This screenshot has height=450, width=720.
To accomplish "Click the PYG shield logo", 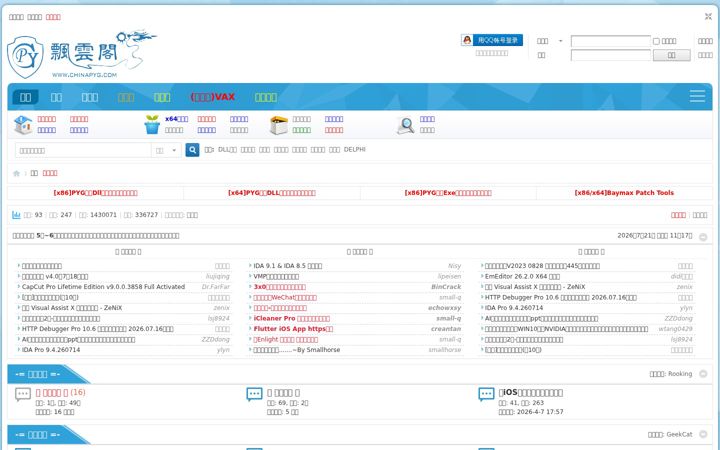I will point(26,57).
